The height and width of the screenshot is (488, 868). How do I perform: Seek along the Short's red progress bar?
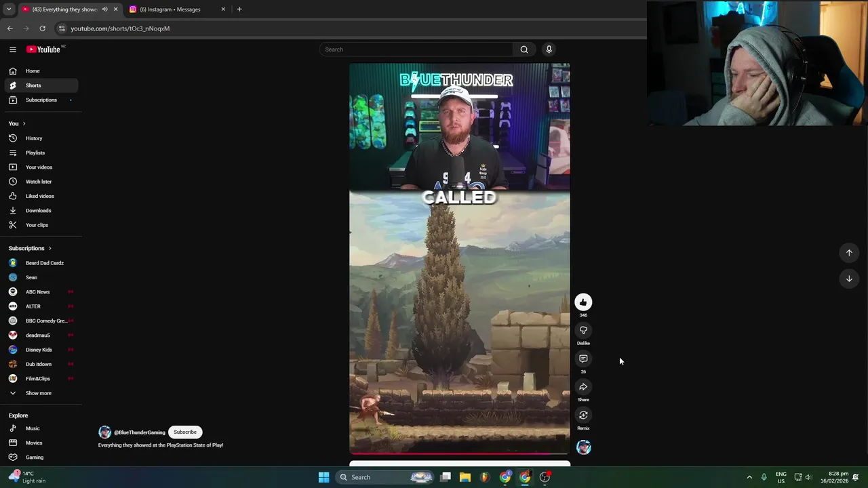(460, 453)
